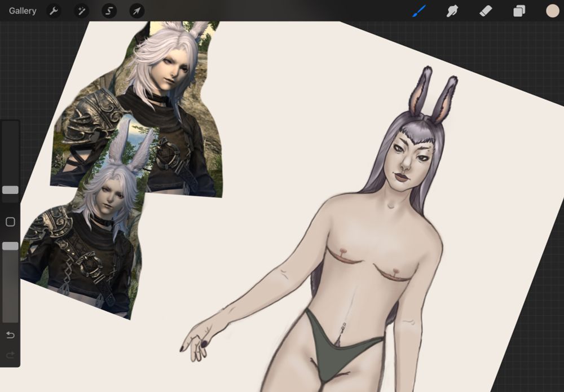The width and height of the screenshot is (564, 392).
Task: Select the Eraser tool
Action: (x=486, y=11)
